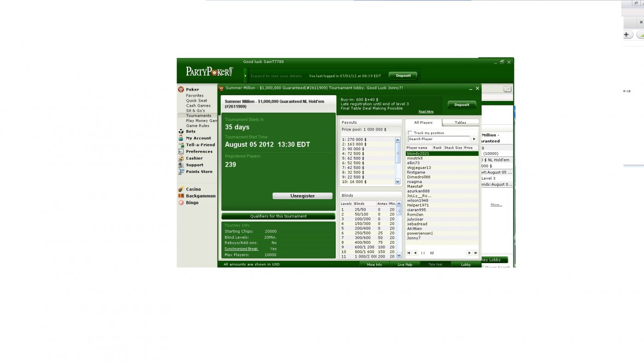Expand to view your account details
Viewport: 644px width, 362px height.
pos(246,76)
